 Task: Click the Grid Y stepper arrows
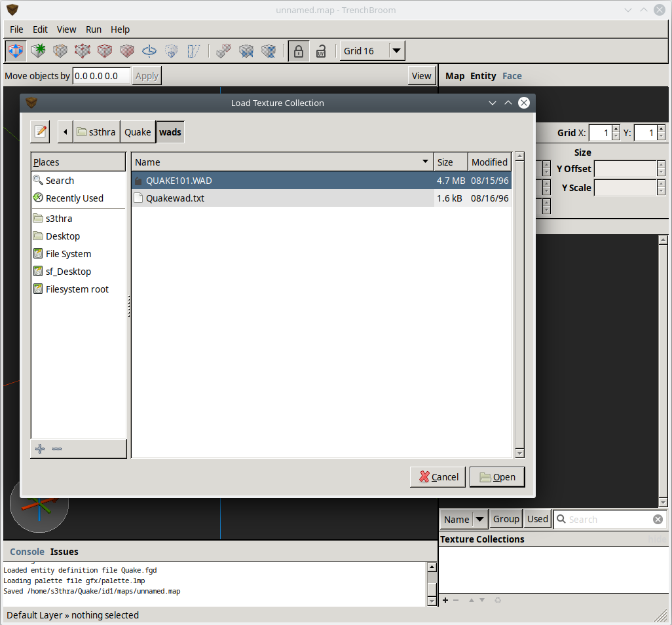point(662,133)
